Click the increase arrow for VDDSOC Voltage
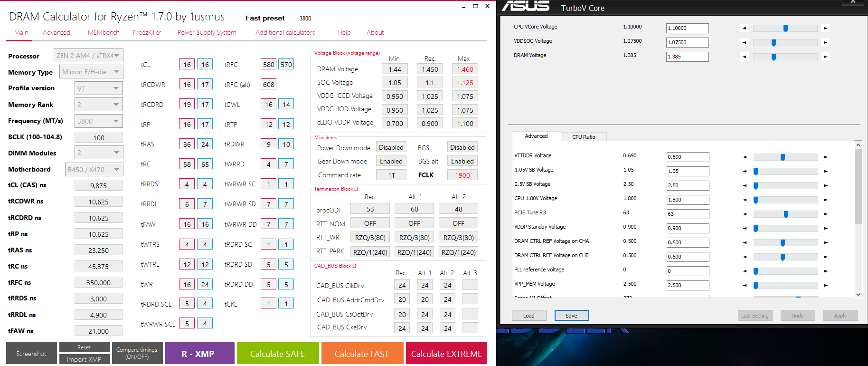Viewport: 868px width, 366px height. (825, 42)
